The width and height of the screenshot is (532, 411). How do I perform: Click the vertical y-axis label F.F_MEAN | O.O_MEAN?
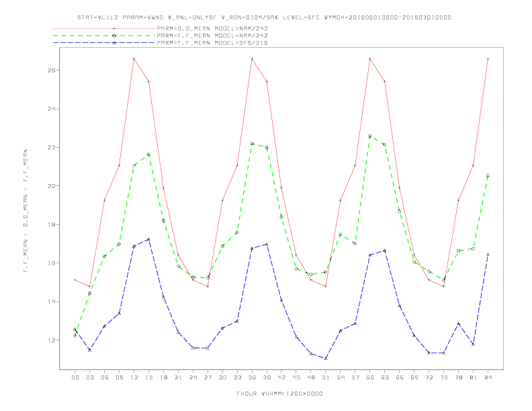[x=26, y=211]
